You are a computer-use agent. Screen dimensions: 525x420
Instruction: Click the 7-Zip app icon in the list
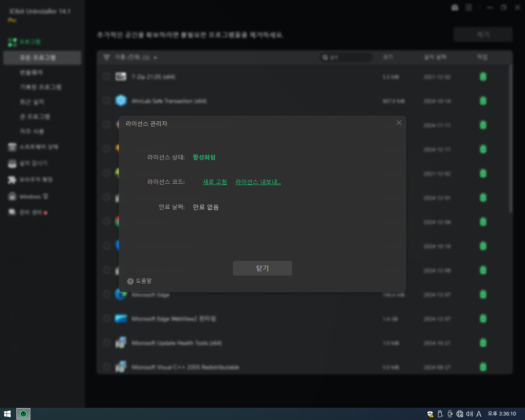[121, 76]
